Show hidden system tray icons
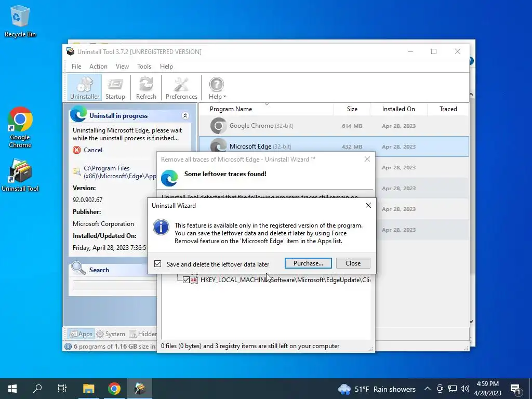Image resolution: width=532 pixels, height=399 pixels. point(428,389)
